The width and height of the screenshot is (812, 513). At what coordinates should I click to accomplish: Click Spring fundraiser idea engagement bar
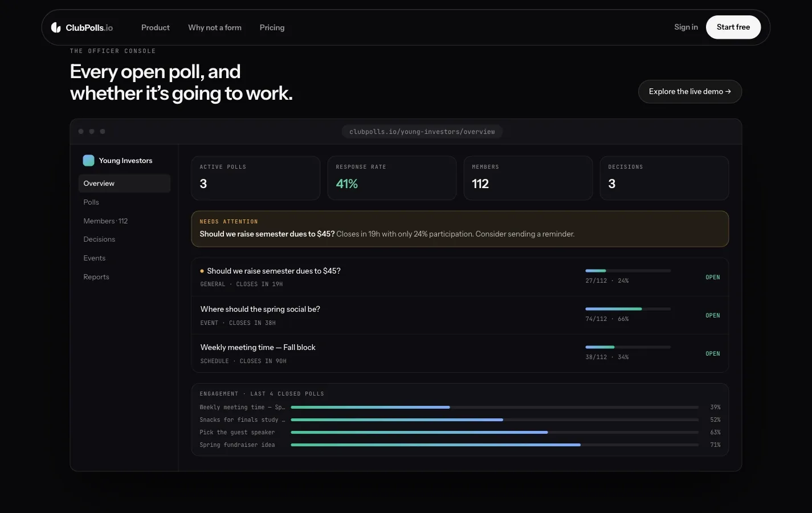pyautogui.click(x=495, y=445)
